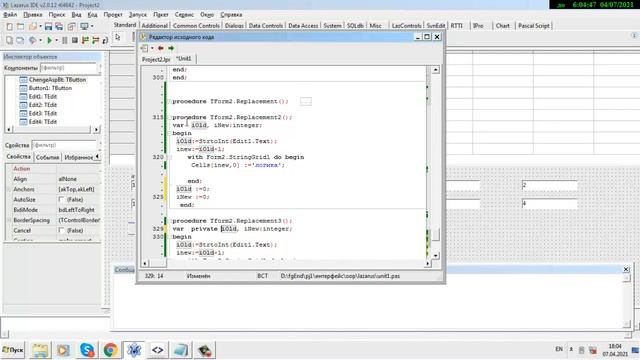This screenshot has height=360, width=640.
Task: Click the View Units icon
Action: [9, 40]
